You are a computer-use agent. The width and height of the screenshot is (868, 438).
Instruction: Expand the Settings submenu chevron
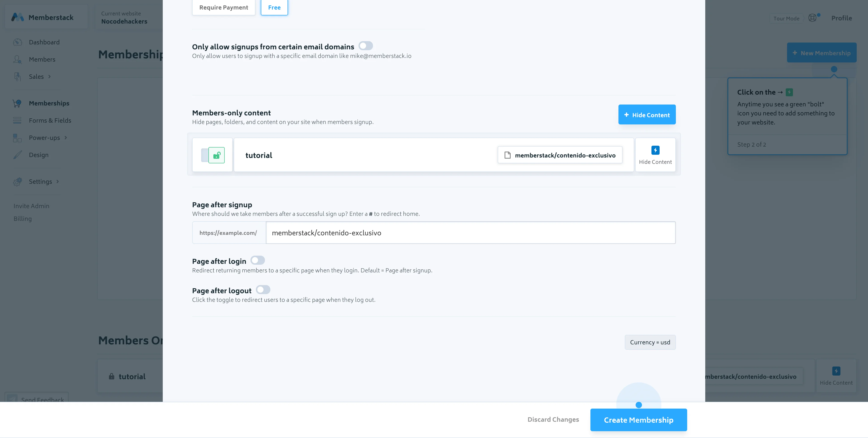pyautogui.click(x=58, y=181)
